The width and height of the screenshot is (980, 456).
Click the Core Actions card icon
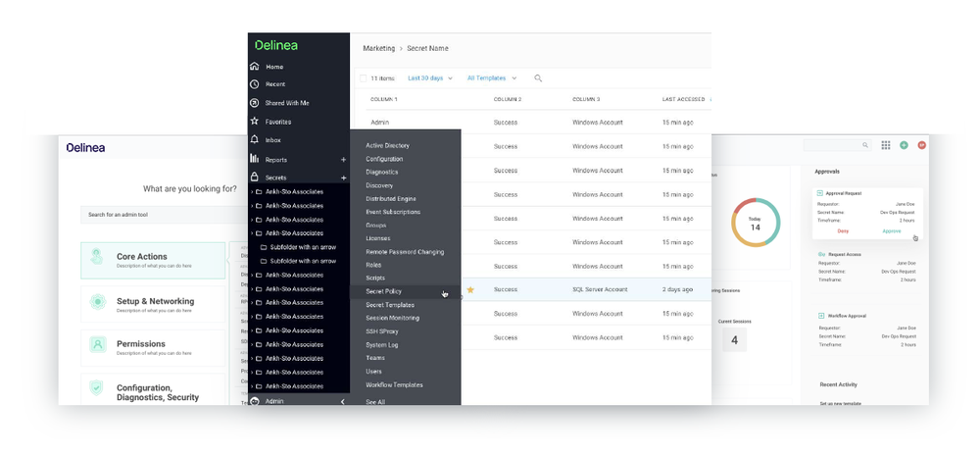(97, 257)
